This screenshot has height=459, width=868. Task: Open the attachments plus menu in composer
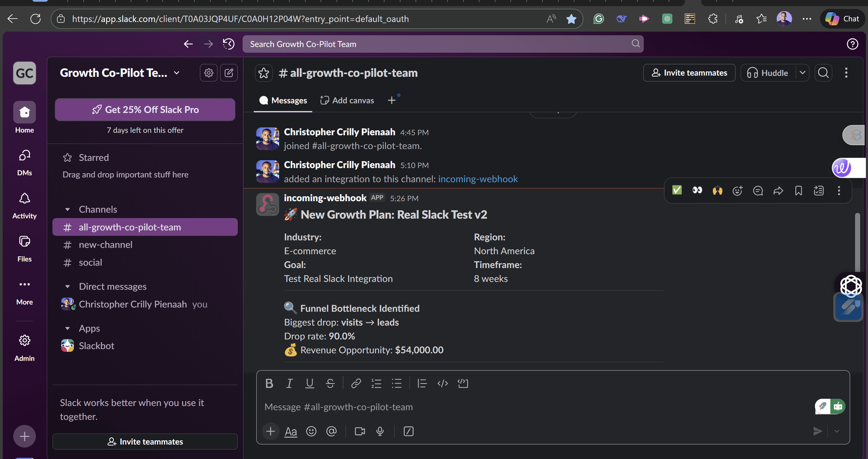tap(271, 431)
